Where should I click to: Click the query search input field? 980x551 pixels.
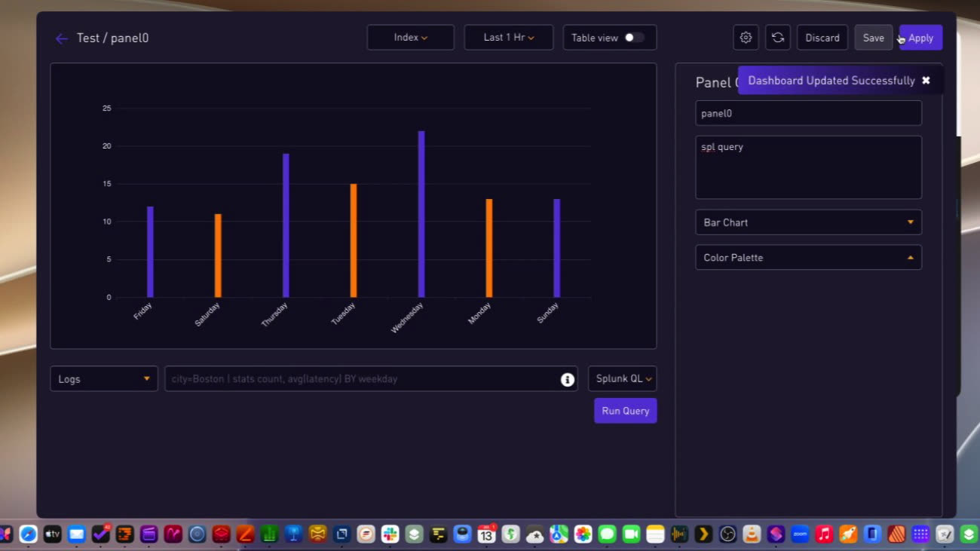tap(371, 379)
